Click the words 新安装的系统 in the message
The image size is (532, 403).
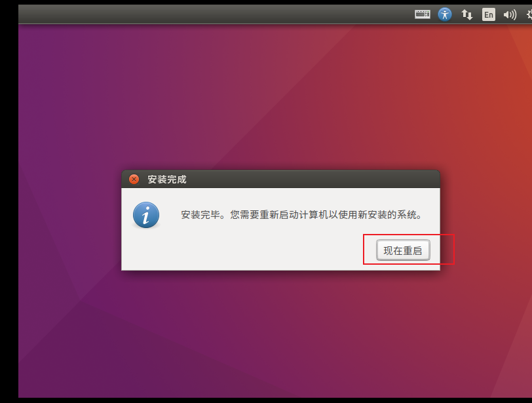pos(387,215)
